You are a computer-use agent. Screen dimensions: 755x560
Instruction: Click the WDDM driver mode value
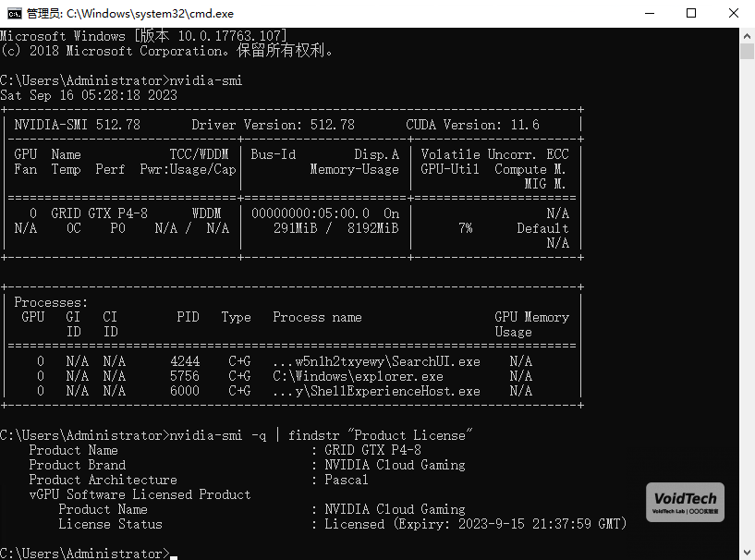[x=207, y=213]
